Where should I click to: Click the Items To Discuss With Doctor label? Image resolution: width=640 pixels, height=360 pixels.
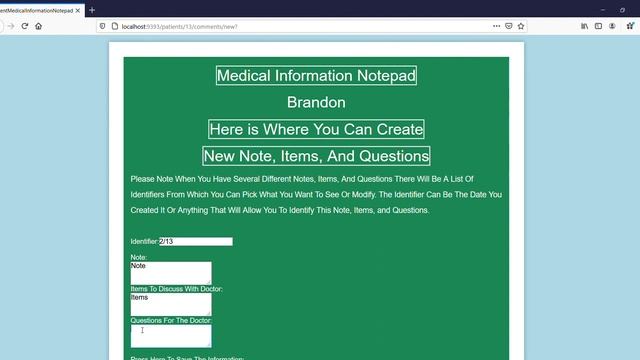pyautogui.click(x=176, y=289)
